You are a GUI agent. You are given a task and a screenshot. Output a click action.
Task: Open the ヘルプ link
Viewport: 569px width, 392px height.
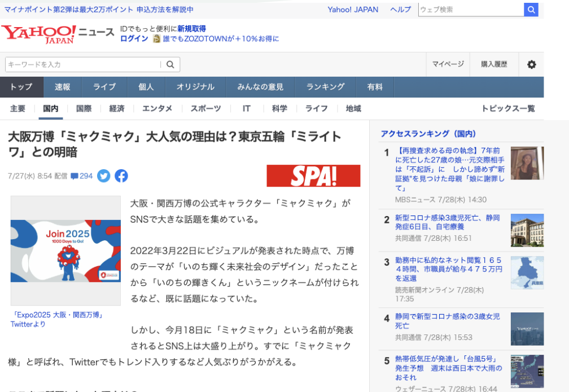[401, 10]
